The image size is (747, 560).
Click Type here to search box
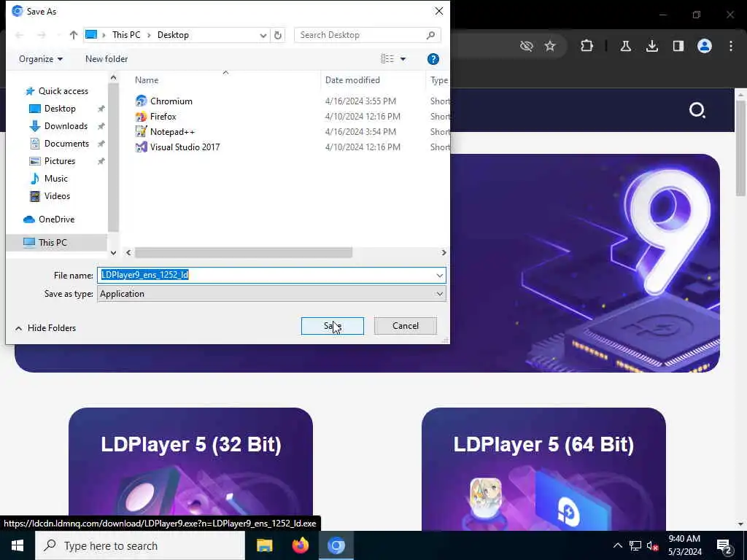[x=141, y=545]
